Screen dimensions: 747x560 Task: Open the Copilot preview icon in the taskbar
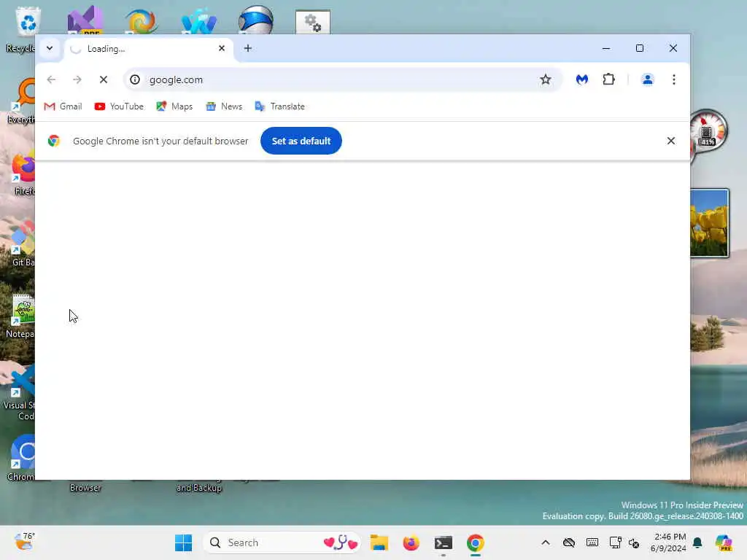pyautogui.click(x=724, y=542)
